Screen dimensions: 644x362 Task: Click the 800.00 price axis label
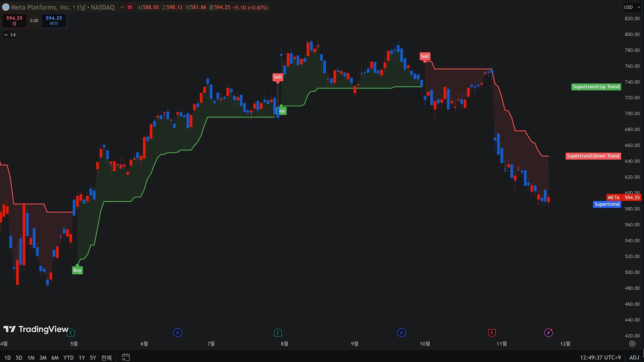tap(632, 34)
